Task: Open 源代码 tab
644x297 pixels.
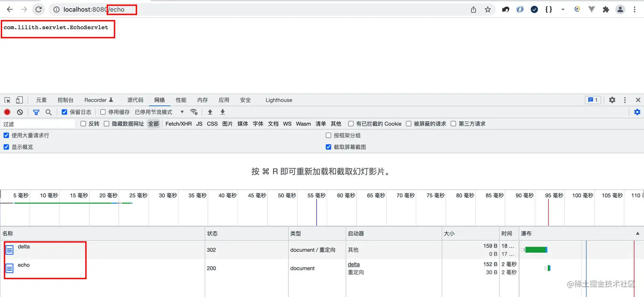Action: 135,100
